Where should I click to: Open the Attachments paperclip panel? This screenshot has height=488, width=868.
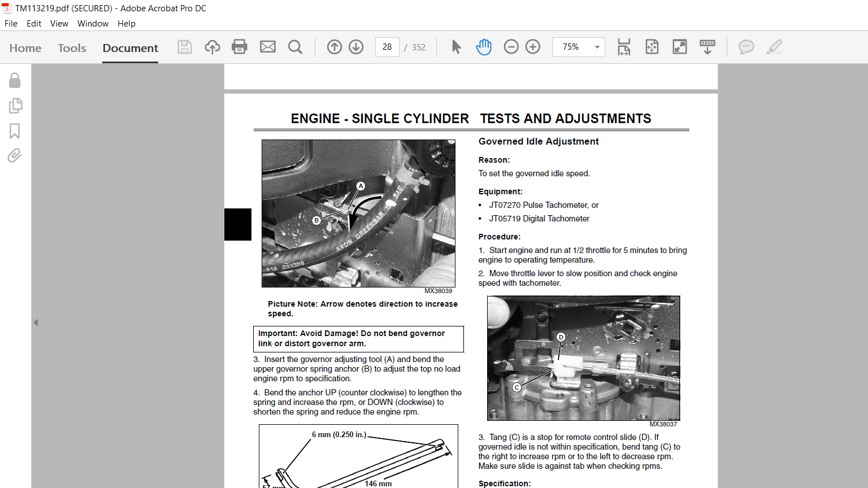click(x=15, y=155)
